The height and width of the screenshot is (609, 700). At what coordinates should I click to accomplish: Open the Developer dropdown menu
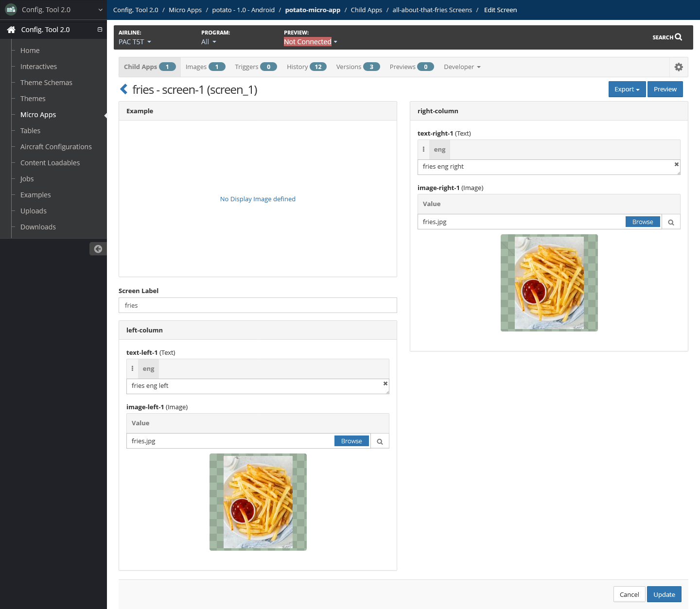click(462, 67)
